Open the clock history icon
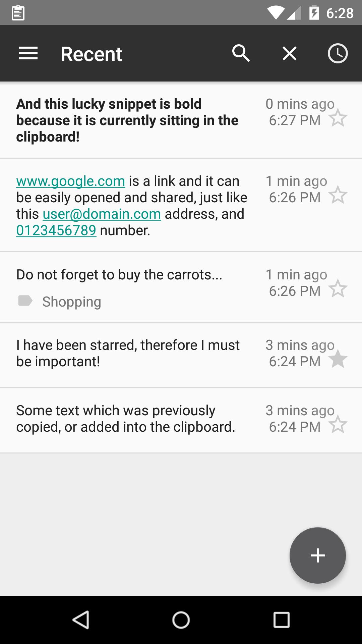Viewport: 362px width, 644px height. tap(338, 54)
